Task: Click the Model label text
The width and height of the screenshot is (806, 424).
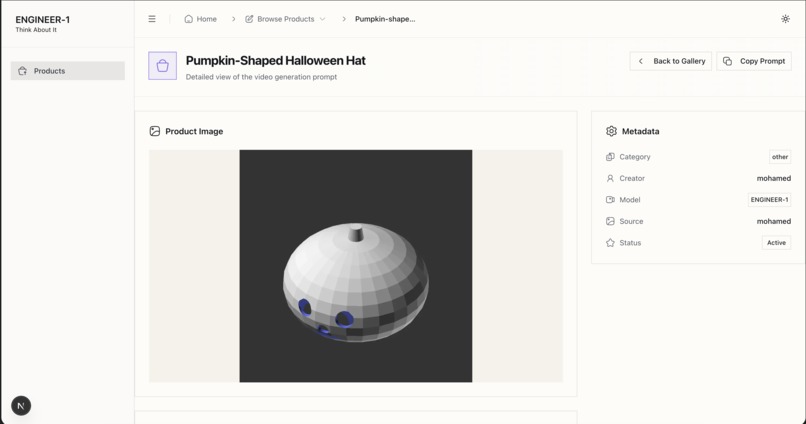Action: pos(630,200)
